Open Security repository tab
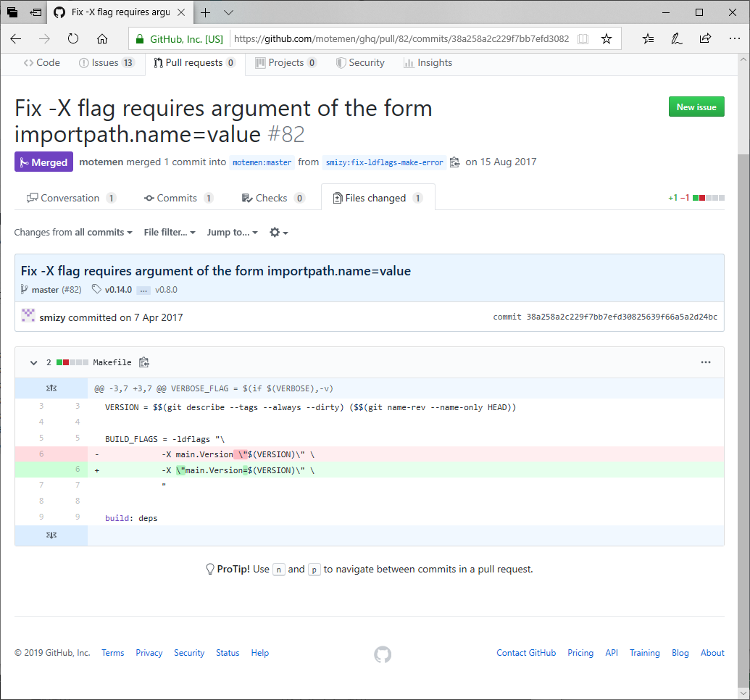The height and width of the screenshot is (700, 750). 360,62
